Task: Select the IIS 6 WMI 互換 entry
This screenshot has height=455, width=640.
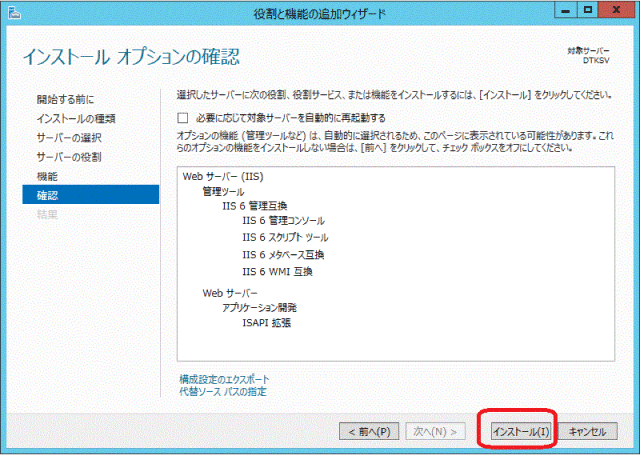Action: coord(278,271)
